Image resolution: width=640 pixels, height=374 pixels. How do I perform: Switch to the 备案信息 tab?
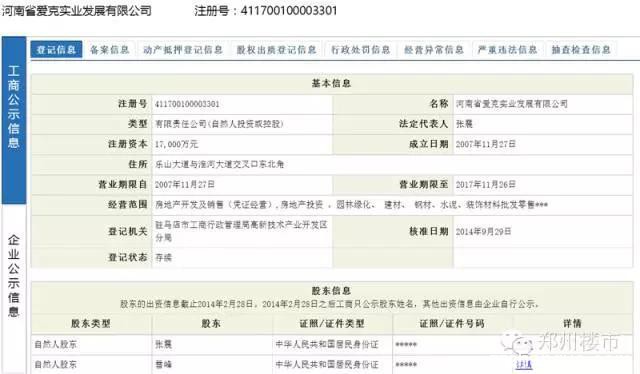109,50
